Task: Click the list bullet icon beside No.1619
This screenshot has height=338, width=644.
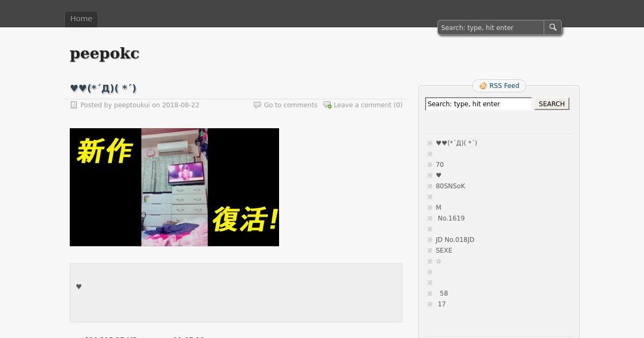Action: [430, 218]
